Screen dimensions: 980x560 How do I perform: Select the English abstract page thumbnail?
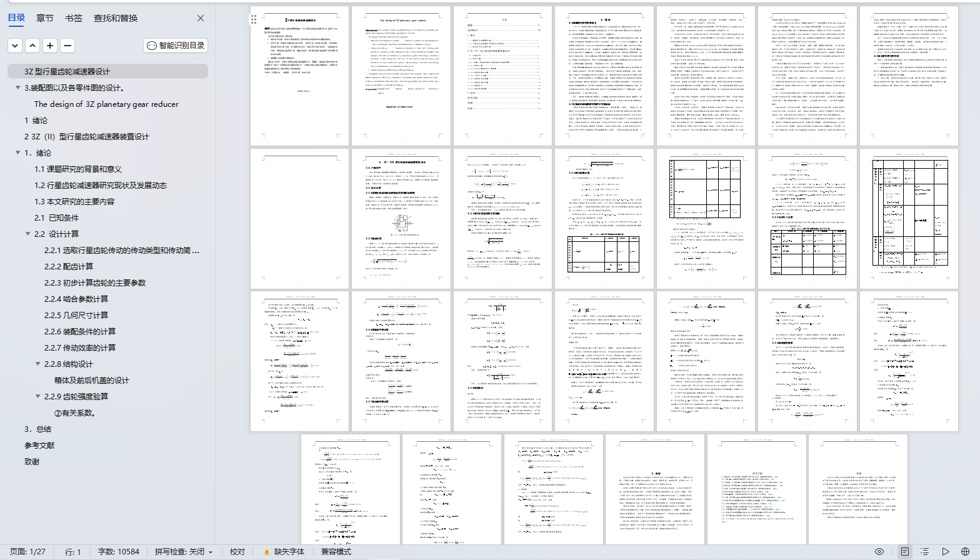click(x=401, y=76)
